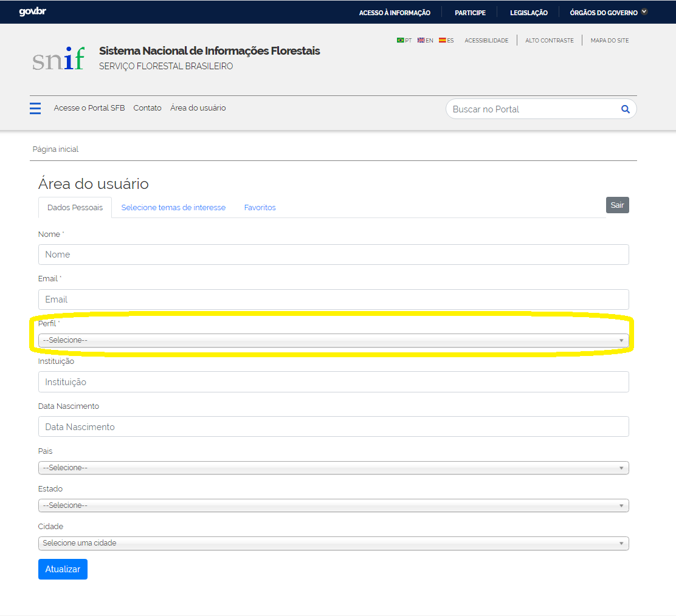Switch to the Favoritos tab
The width and height of the screenshot is (676, 616).
(260, 207)
